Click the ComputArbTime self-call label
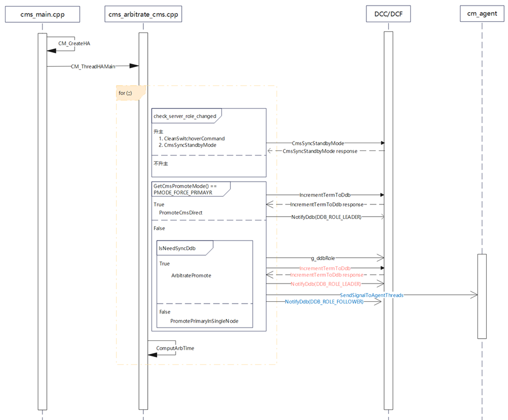Viewport: 508px width, 420px height. tap(175, 348)
